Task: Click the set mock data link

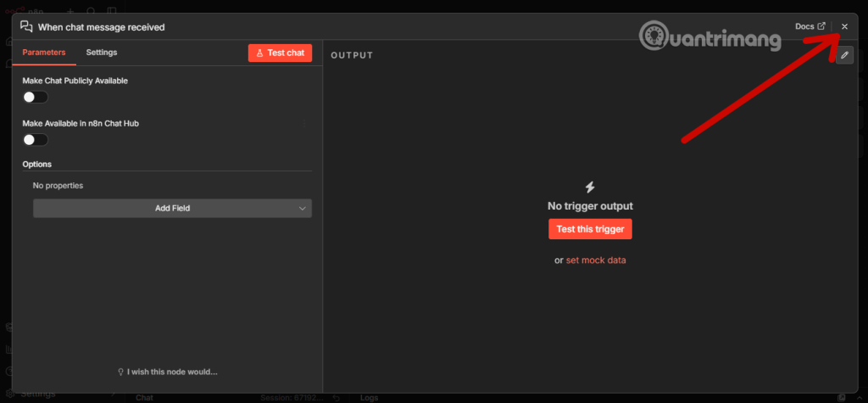Action: pos(596,260)
